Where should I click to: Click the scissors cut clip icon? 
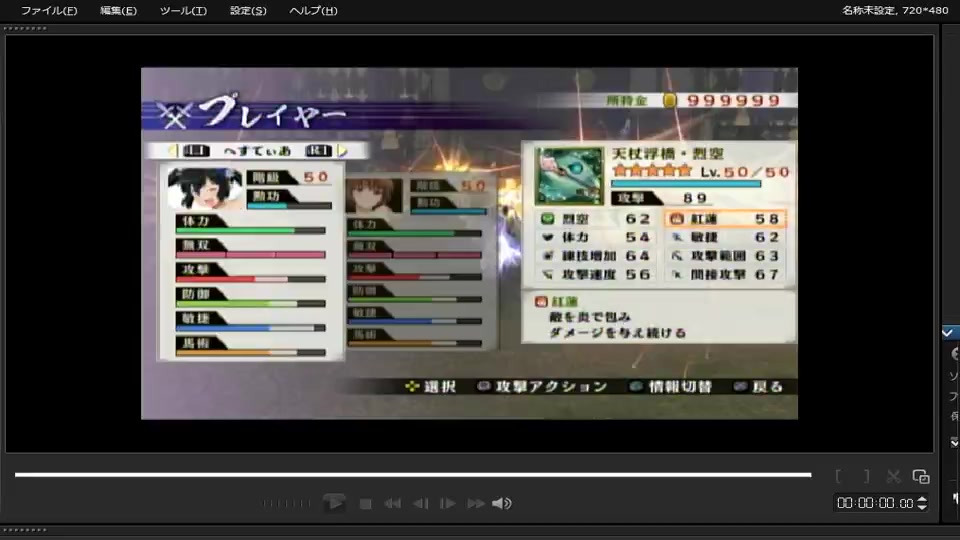[x=893, y=476]
